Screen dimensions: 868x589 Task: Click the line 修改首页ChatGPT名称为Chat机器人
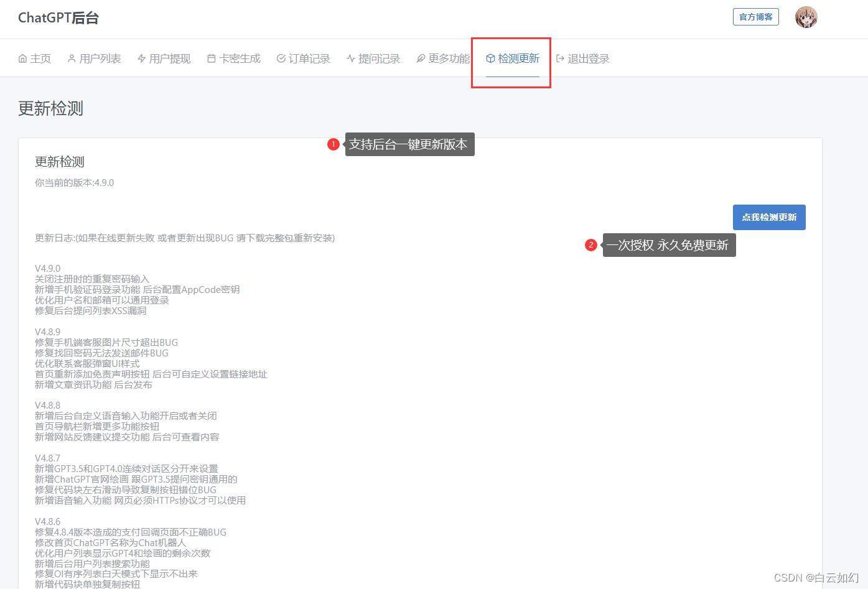pos(111,543)
